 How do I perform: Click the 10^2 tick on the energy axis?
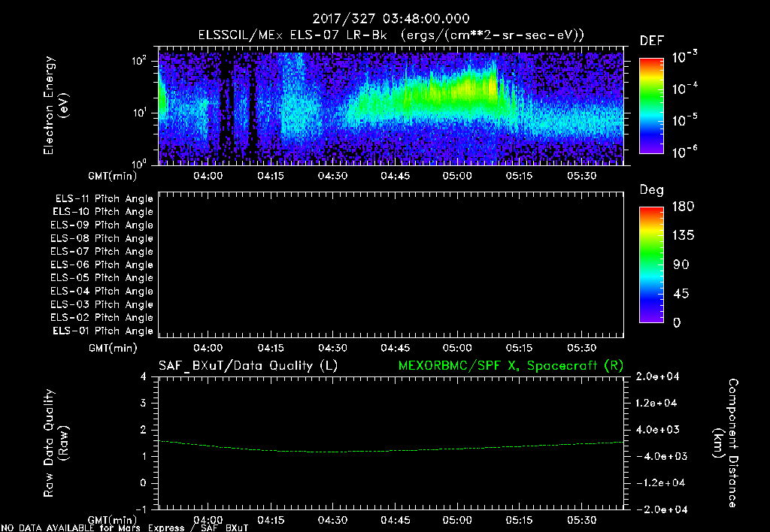point(139,61)
